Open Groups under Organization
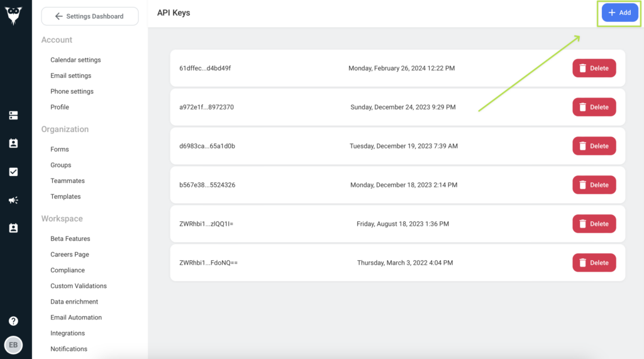The image size is (644, 359). 61,165
